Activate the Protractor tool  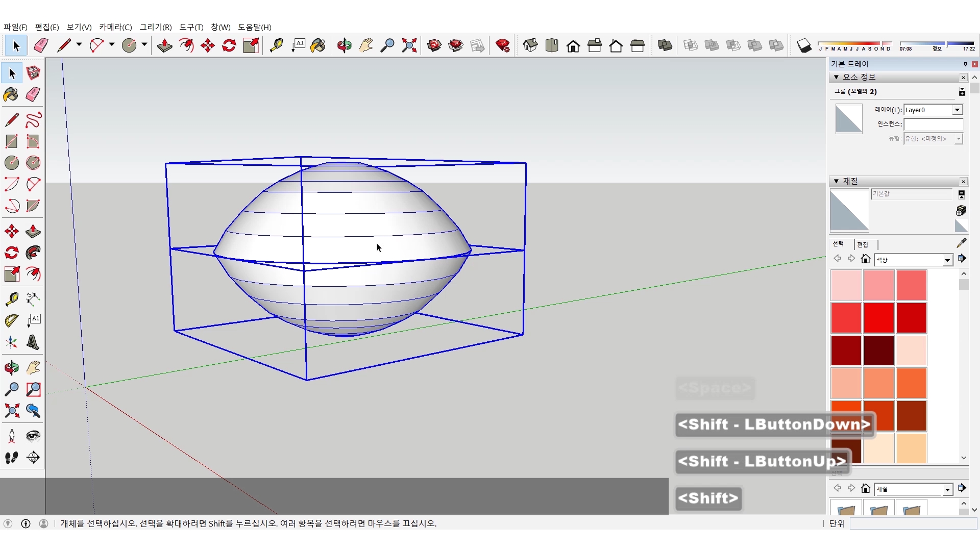[11, 321]
